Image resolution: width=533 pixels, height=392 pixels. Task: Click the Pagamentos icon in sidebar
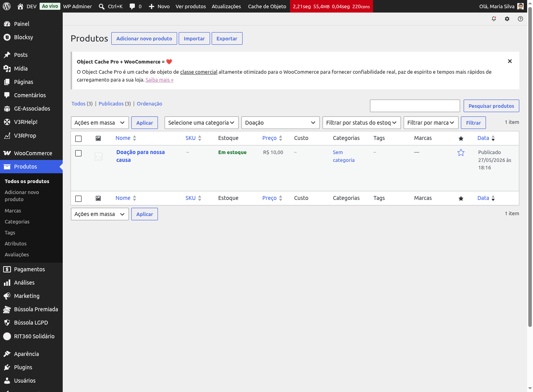coord(7,269)
